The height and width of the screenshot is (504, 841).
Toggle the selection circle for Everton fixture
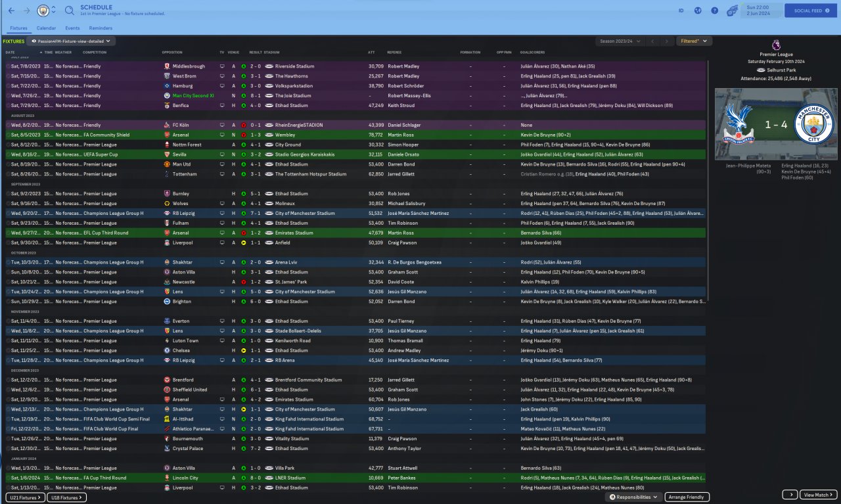pyautogui.click(x=8, y=321)
